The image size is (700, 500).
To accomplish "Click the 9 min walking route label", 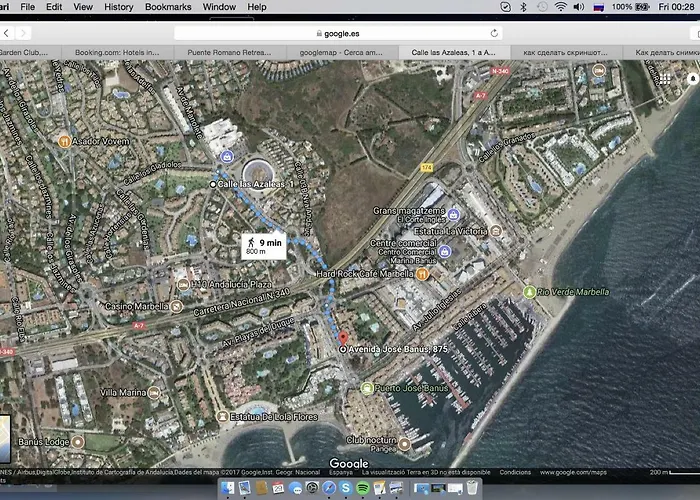I will [x=263, y=246].
